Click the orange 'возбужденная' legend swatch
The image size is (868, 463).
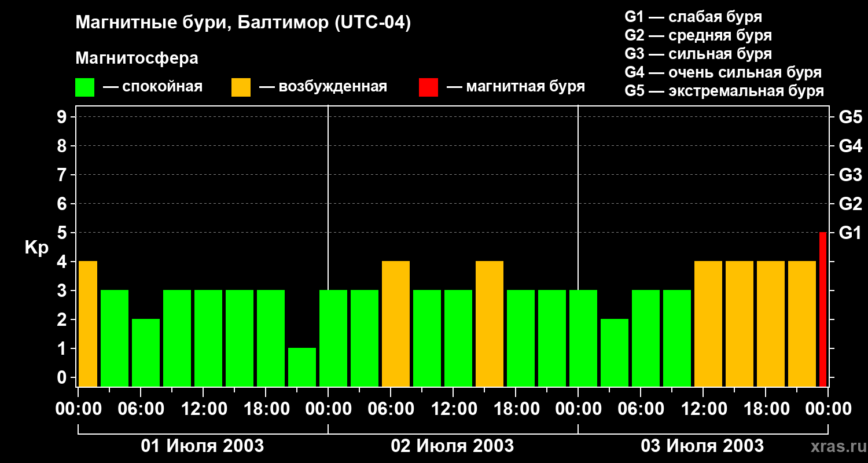coord(241,87)
